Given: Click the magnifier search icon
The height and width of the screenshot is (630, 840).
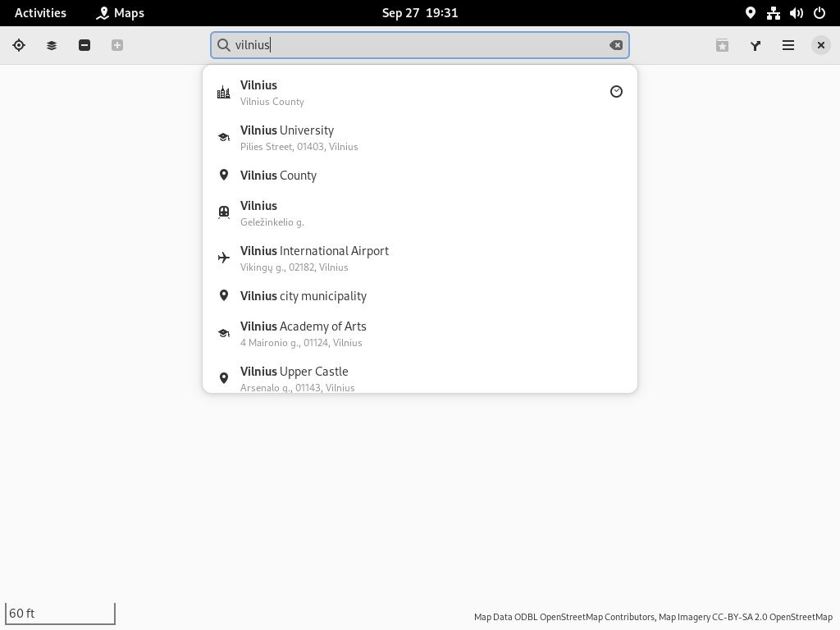Looking at the screenshot, I should click(224, 45).
